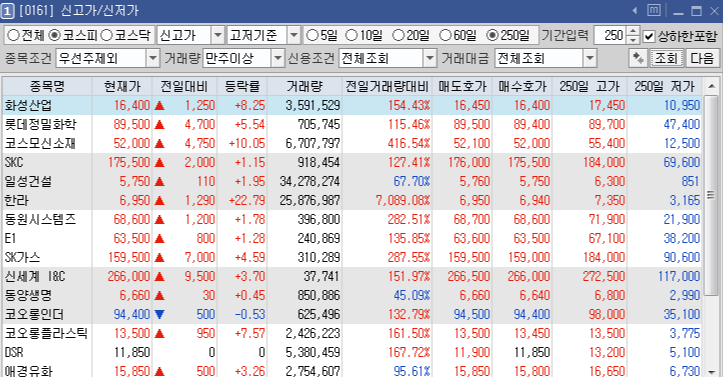The image size is (723, 377).
Task: Click 코오롱인더's current price 94,400
Action: [x=132, y=314]
